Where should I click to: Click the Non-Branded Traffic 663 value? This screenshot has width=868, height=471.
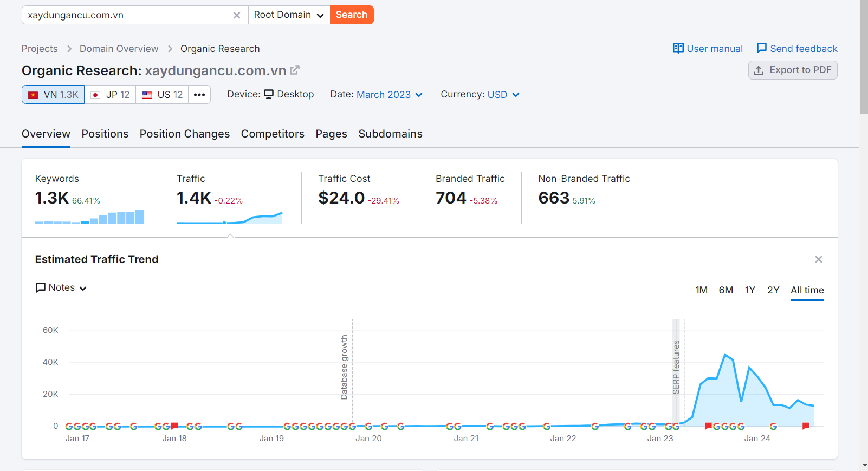(x=554, y=198)
